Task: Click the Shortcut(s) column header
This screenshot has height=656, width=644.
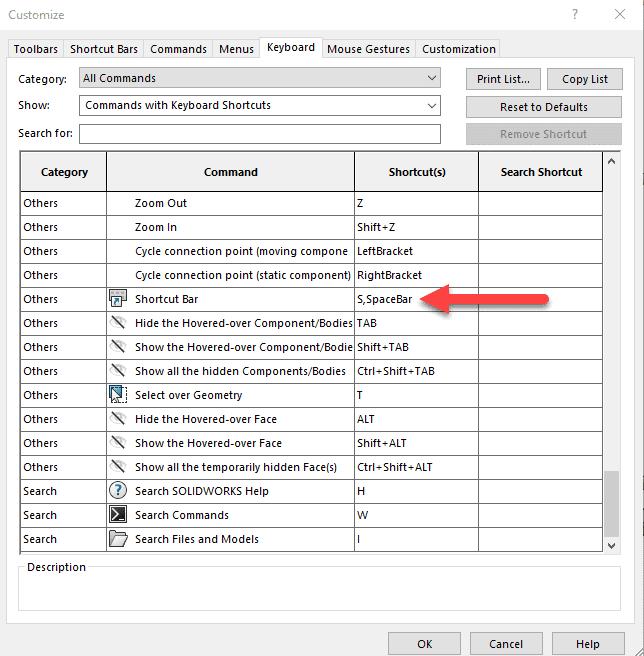Action: (417, 172)
